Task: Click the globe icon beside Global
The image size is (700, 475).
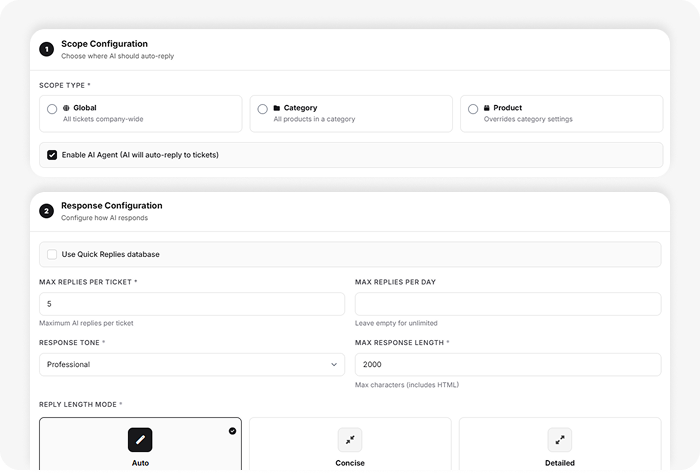Action: point(66,108)
